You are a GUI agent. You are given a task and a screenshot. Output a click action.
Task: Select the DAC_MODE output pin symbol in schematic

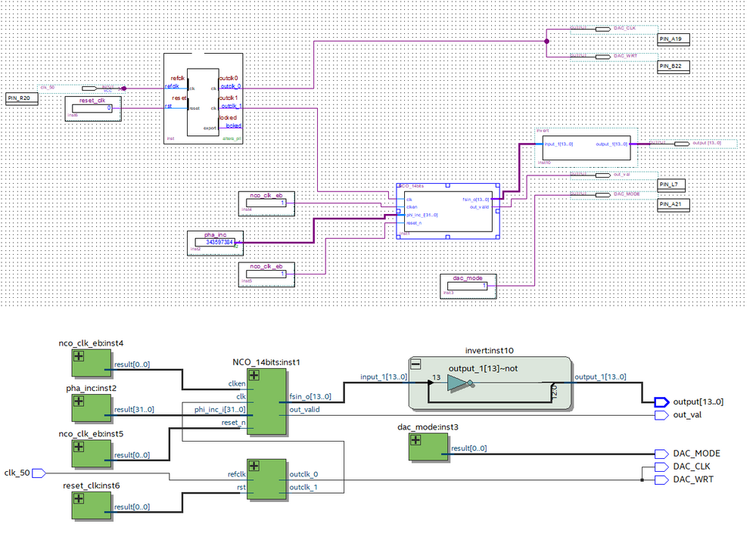tap(603, 194)
